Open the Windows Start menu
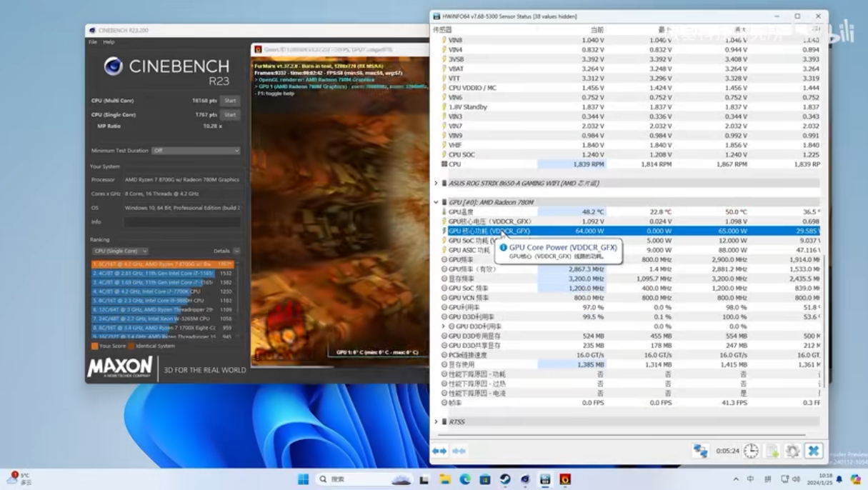 tap(303, 479)
